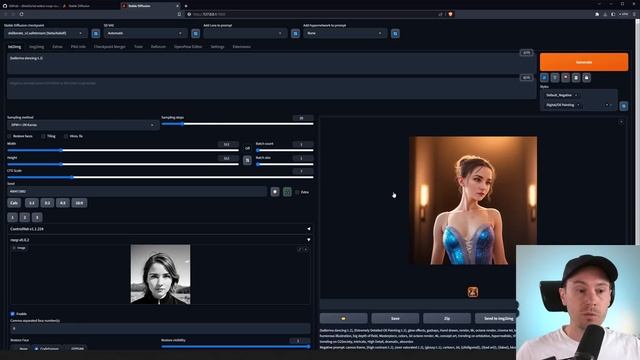Toggle the roop Enable checkbox
Image resolution: width=640 pixels, height=360 pixels.
coord(12,313)
